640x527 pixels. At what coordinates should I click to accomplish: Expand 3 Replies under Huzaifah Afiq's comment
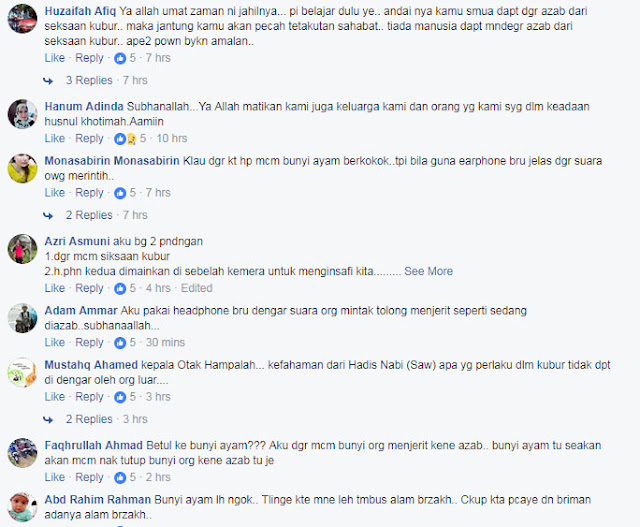point(89,80)
